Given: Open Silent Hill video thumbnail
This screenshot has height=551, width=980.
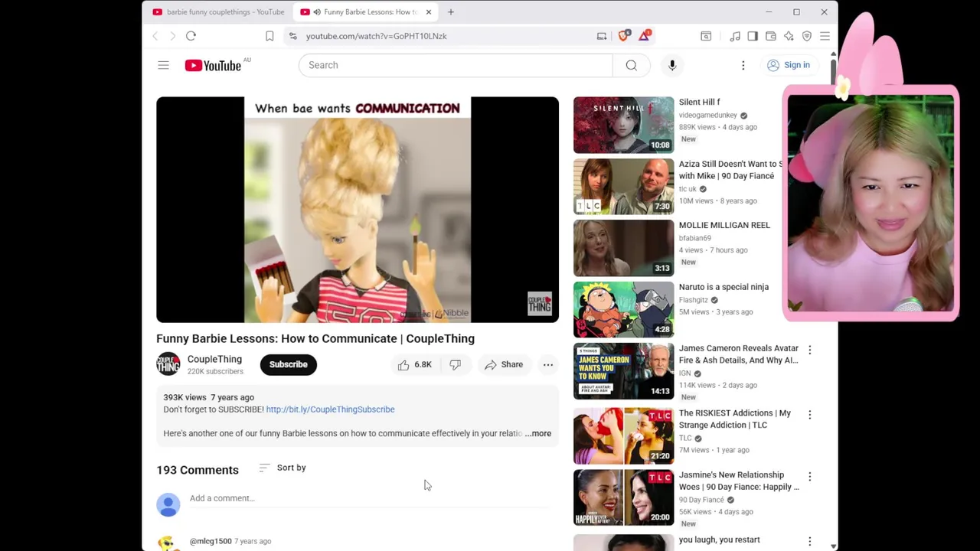Looking at the screenshot, I should [623, 125].
